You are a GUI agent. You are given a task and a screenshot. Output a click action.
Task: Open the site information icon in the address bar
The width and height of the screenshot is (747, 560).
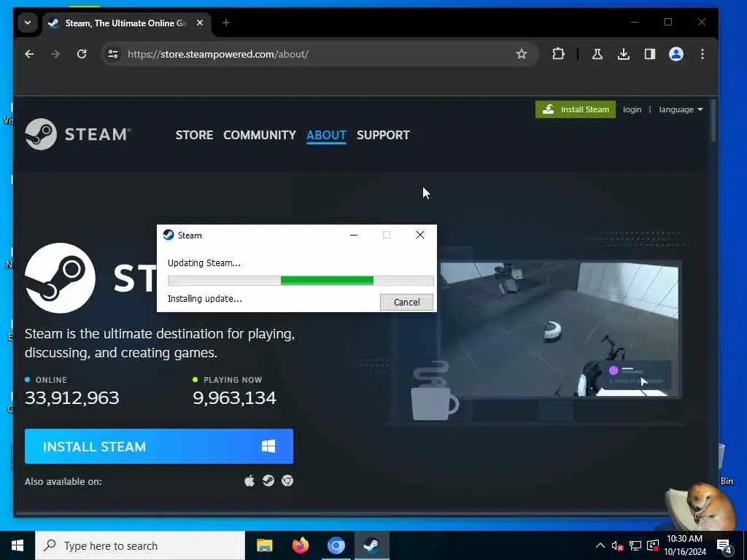pos(113,54)
